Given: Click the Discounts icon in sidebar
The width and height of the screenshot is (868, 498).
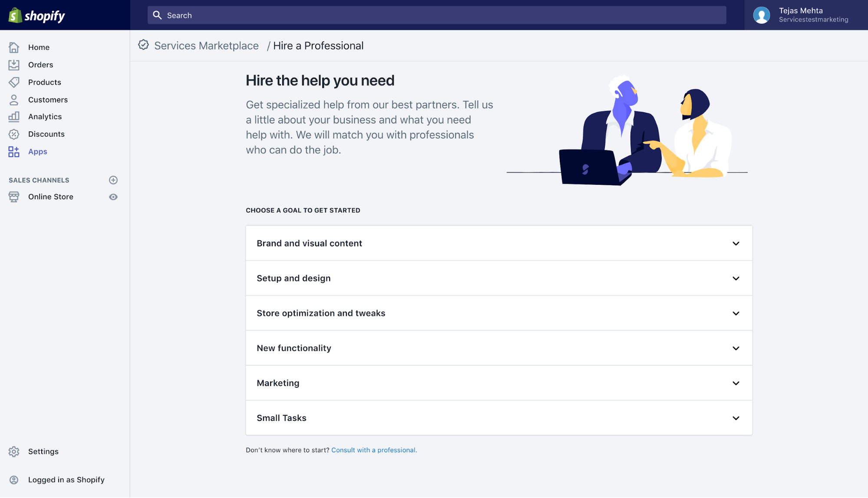Looking at the screenshot, I should coord(14,134).
